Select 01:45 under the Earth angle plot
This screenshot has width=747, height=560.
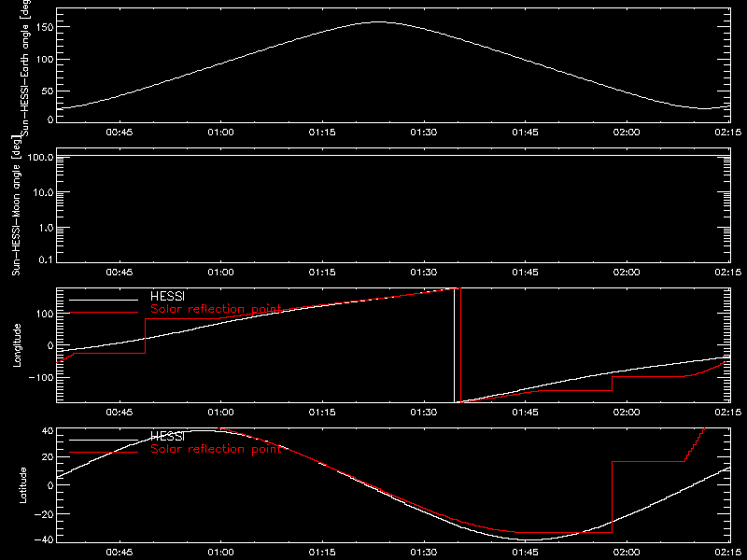[x=525, y=132]
